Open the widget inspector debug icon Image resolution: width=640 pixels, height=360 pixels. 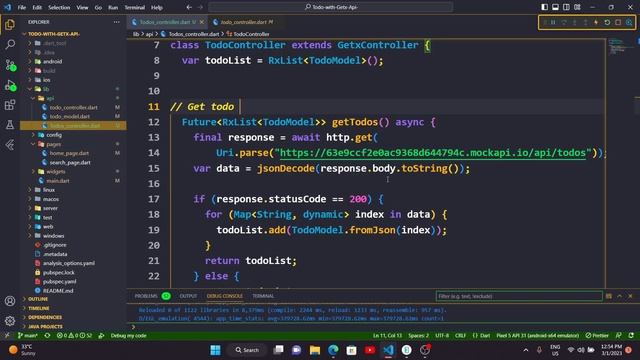[x=629, y=22]
